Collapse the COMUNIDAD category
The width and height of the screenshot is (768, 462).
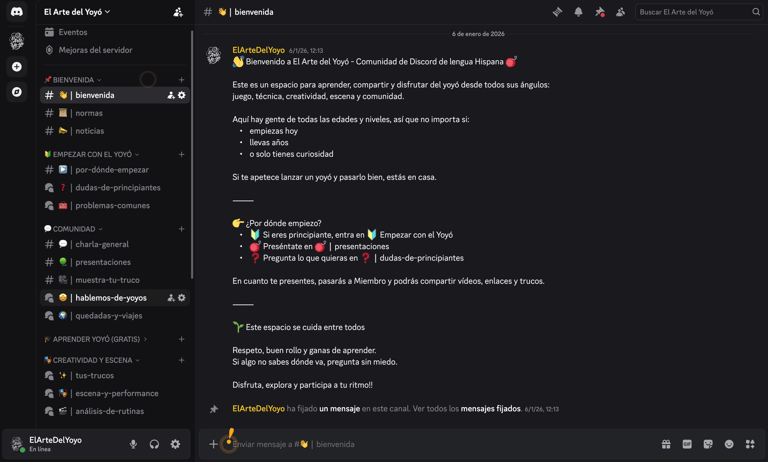tap(75, 229)
